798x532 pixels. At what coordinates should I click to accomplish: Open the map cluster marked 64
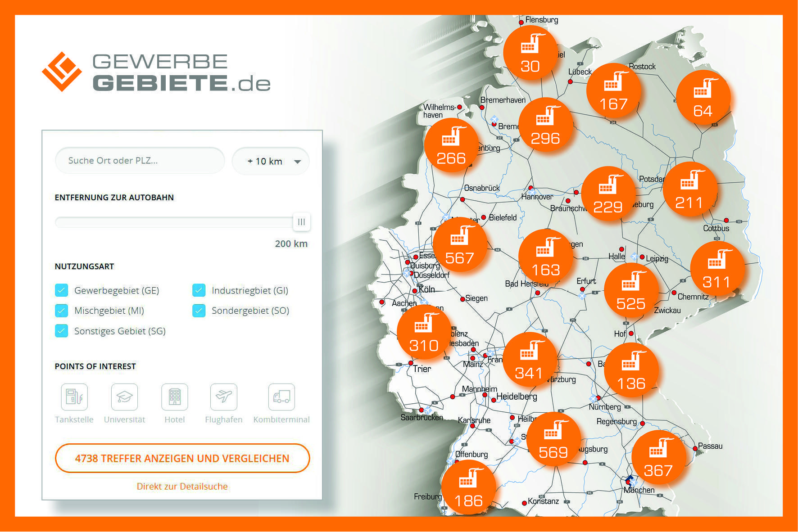703,97
